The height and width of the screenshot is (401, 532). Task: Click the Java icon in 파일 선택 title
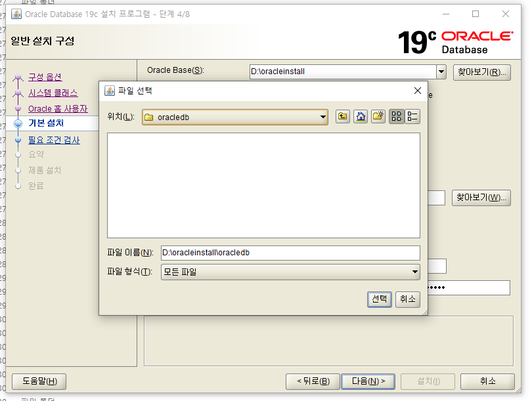pyautogui.click(x=109, y=91)
